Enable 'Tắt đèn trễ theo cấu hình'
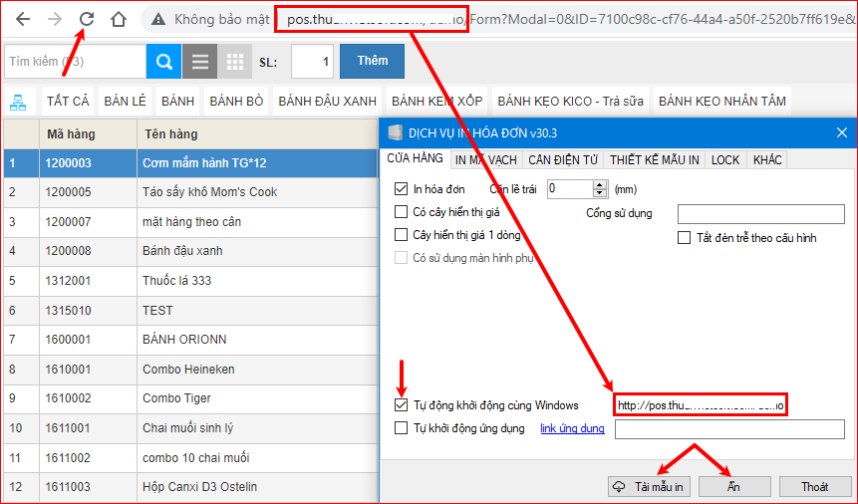The height and width of the screenshot is (504, 858). click(685, 238)
